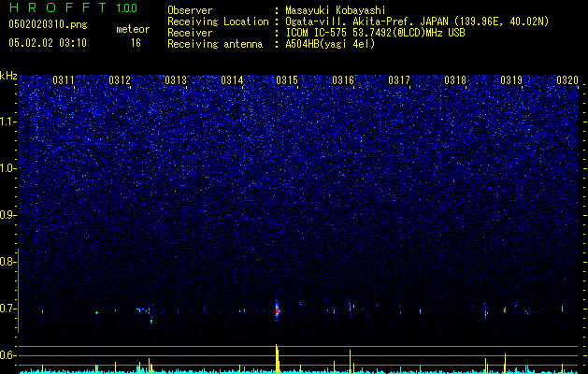This screenshot has width=588, height=374.
Task: Click the 0315 time axis marker
Action: coord(287,80)
